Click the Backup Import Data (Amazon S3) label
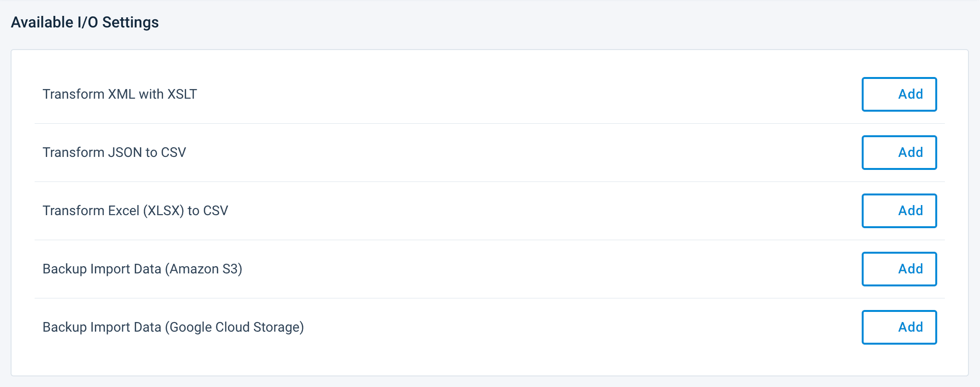Viewport: 980px width, 387px height. point(142,269)
